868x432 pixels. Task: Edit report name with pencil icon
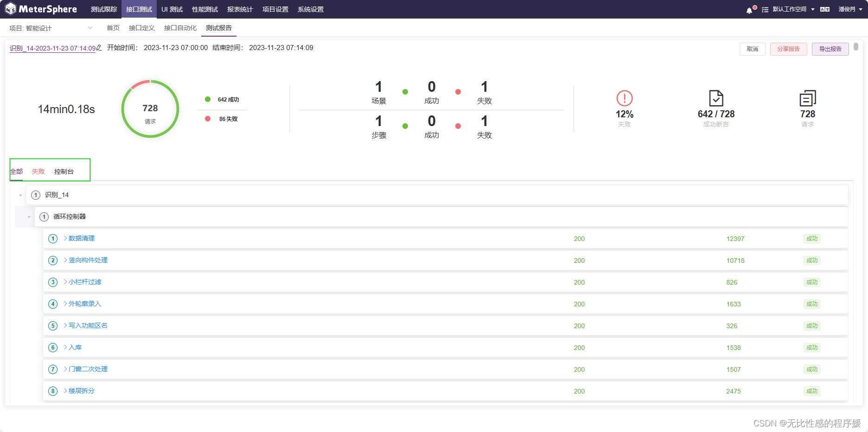[99, 47]
